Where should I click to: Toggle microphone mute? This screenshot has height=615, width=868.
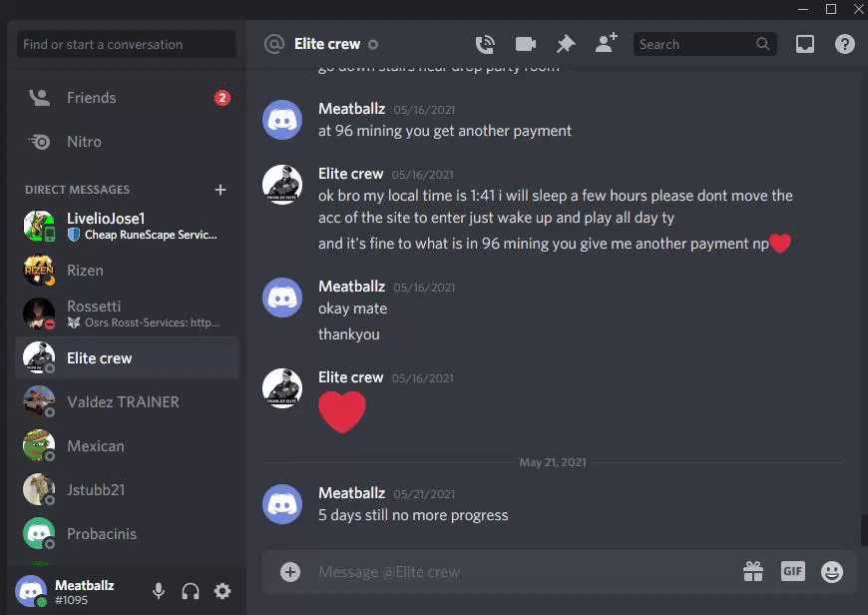coord(159,591)
